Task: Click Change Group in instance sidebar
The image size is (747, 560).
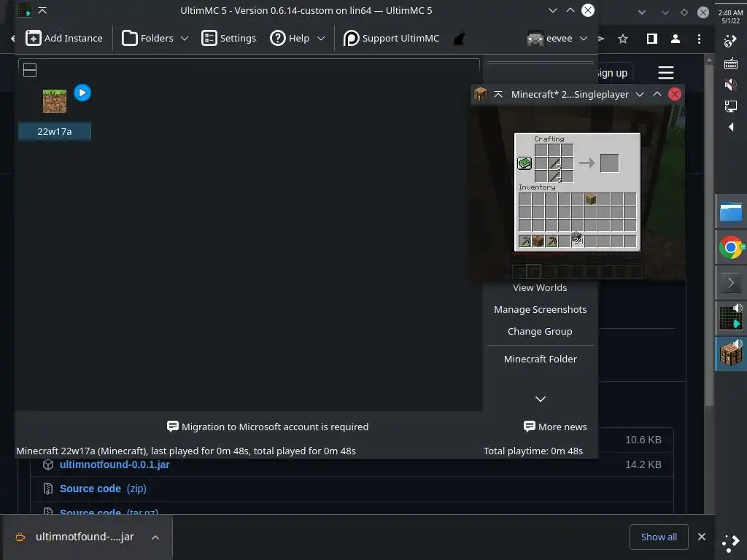Action: click(x=540, y=332)
